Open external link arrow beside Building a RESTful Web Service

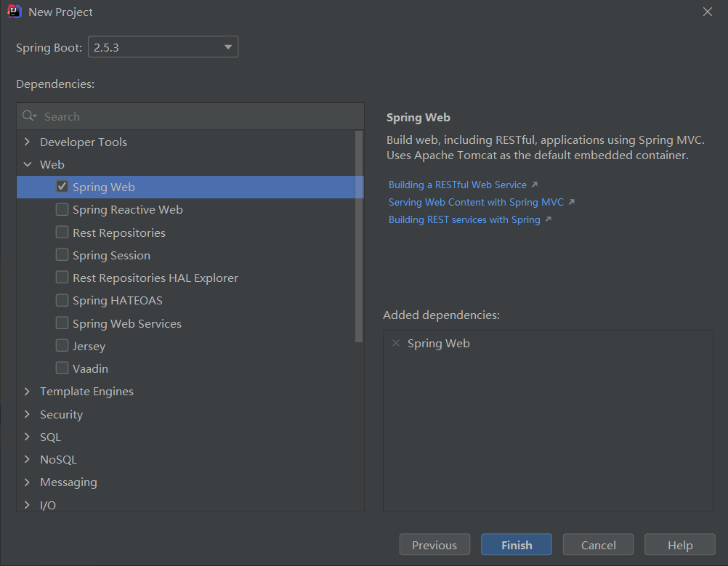coord(535,185)
